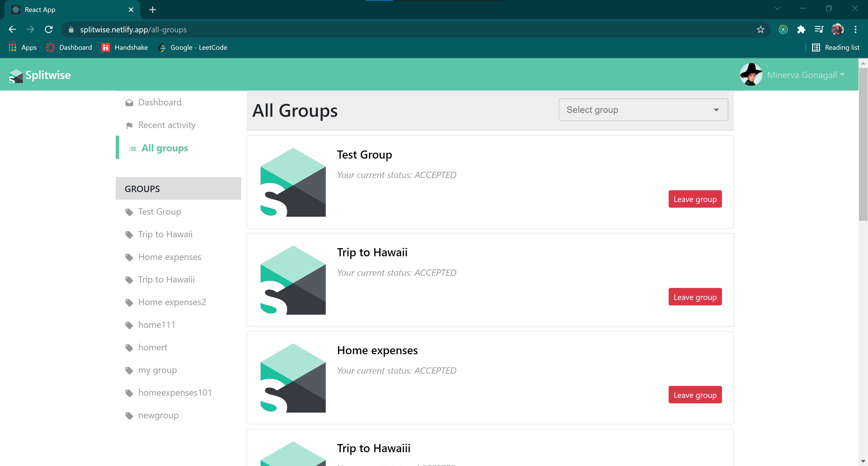
Task: Expand the Select group dropdown
Action: (x=643, y=110)
